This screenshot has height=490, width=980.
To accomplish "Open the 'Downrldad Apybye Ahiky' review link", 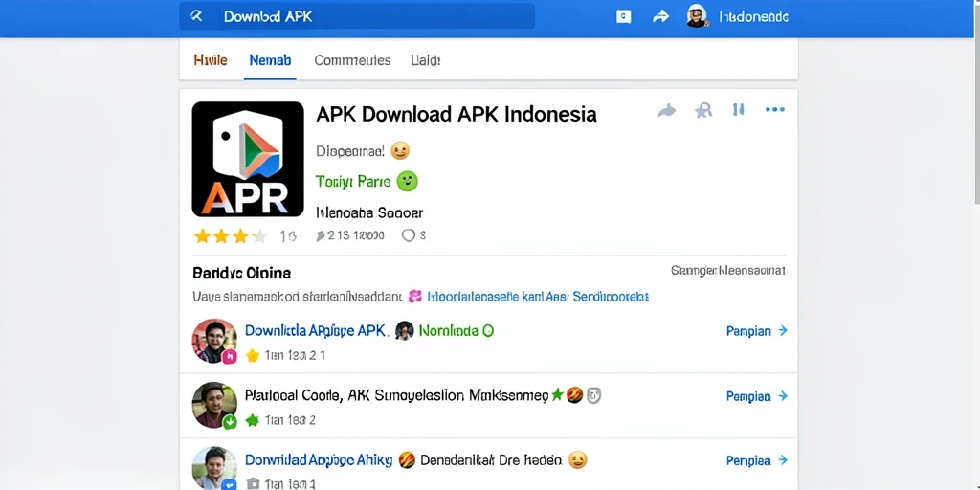I will click(319, 460).
